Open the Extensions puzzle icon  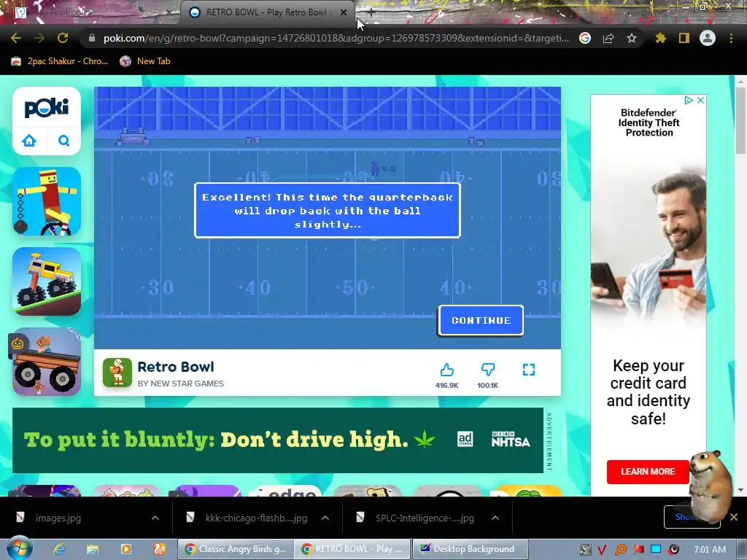(x=661, y=38)
